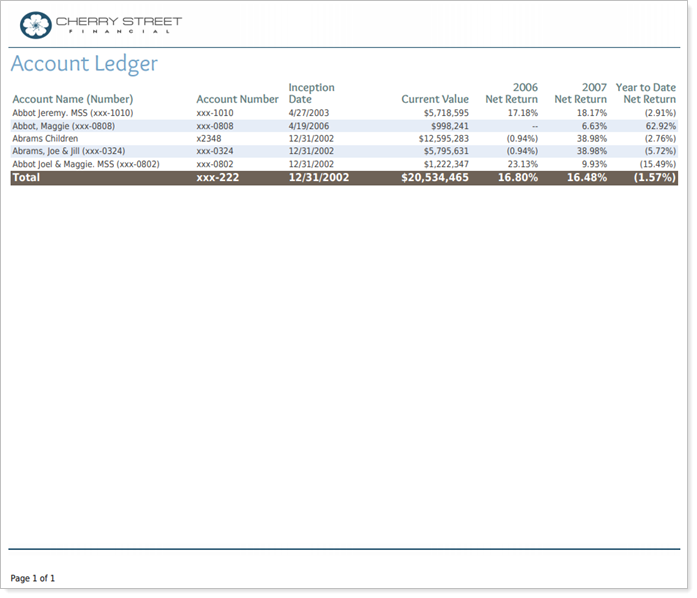Click the 2006 Net Return column header
Image resolution: width=697 pixels, height=598 pixels.
click(x=511, y=93)
